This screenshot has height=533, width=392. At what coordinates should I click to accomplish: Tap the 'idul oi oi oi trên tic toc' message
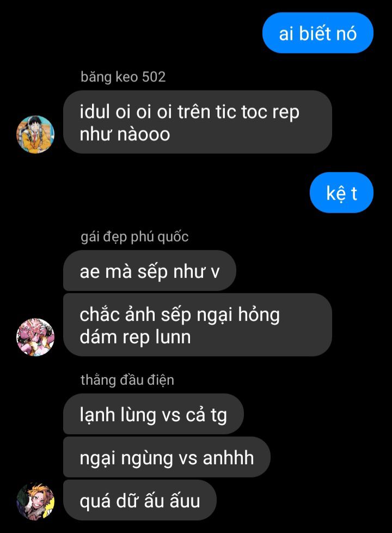point(197,122)
